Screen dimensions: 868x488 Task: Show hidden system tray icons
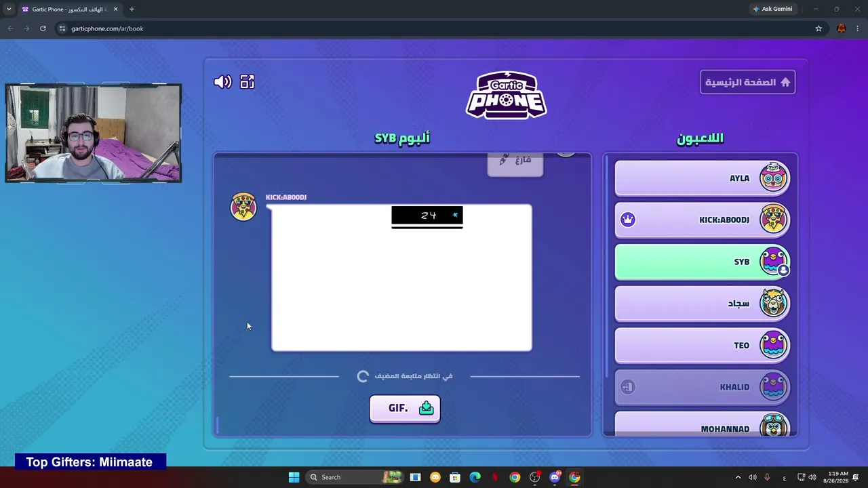pyautogui.click(x=738, y=477)
